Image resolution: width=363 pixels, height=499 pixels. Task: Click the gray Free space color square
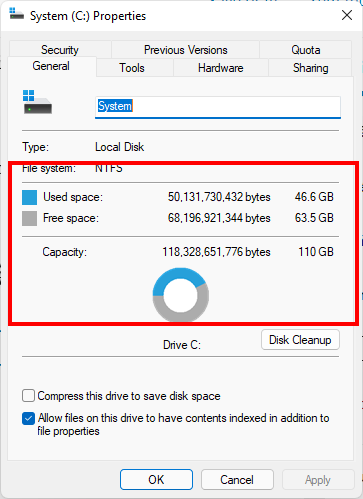[x=29, y=219]
